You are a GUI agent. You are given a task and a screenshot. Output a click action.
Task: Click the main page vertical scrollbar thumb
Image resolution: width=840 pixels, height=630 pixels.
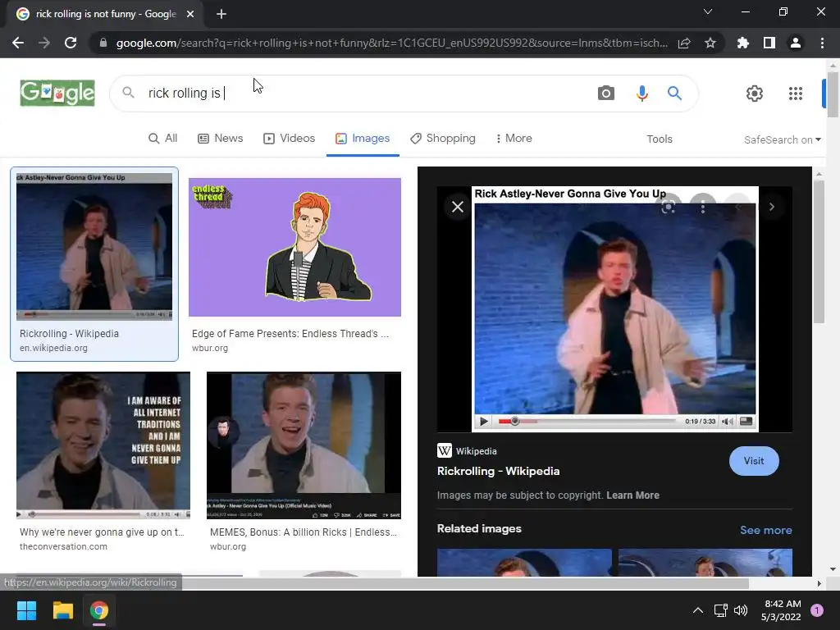pyautogui.click(x=833, y=94)
